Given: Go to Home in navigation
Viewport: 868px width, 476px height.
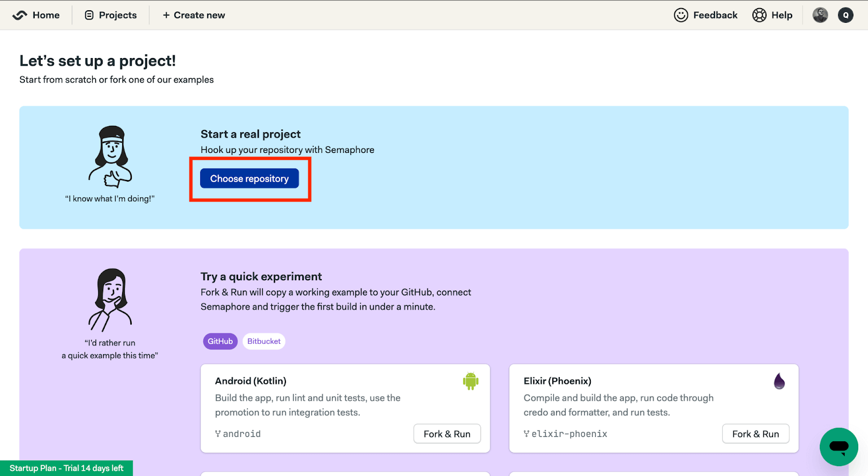Looking at the screenshot, I should pos(46,15).
